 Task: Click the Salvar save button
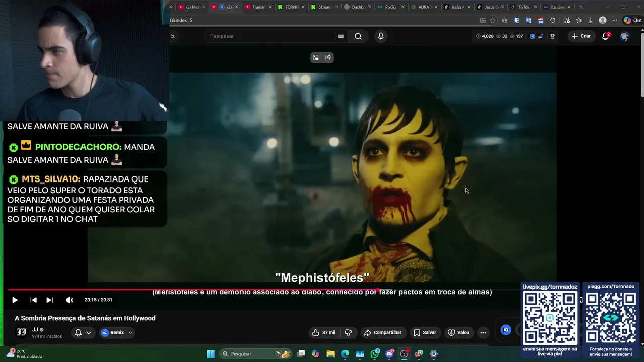pyautogui.click(x=425, y=332)
